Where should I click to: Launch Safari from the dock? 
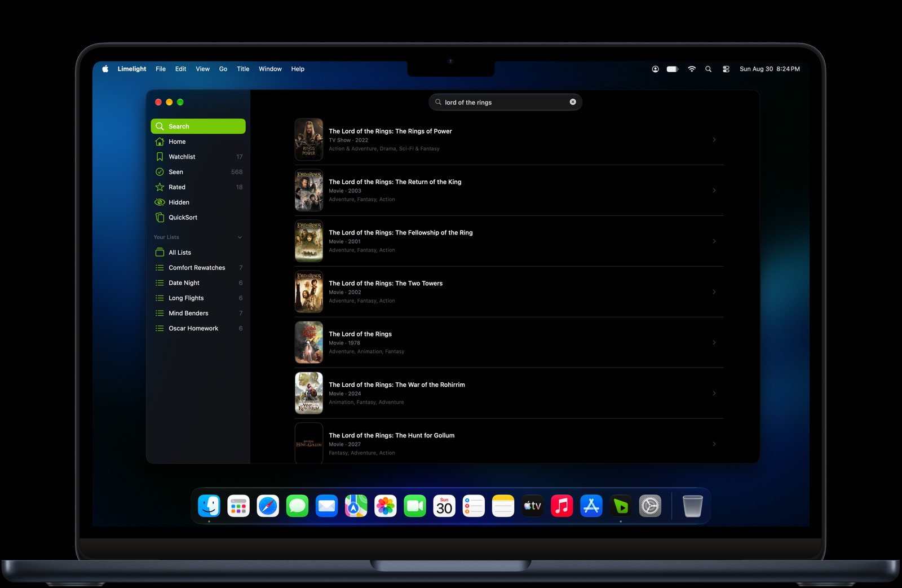pyautogui.click(x=268, y=506)
